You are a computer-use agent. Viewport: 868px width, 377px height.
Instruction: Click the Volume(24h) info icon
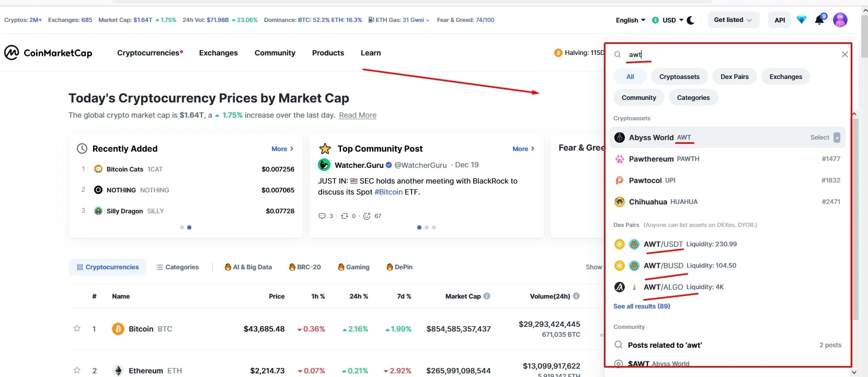(576, 296)
